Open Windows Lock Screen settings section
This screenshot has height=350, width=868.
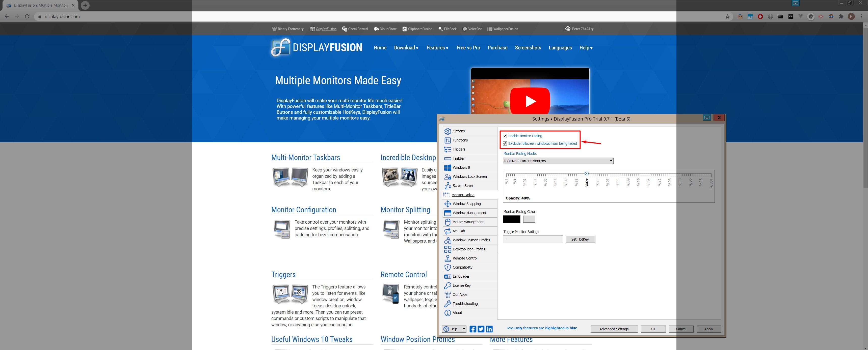469,177
